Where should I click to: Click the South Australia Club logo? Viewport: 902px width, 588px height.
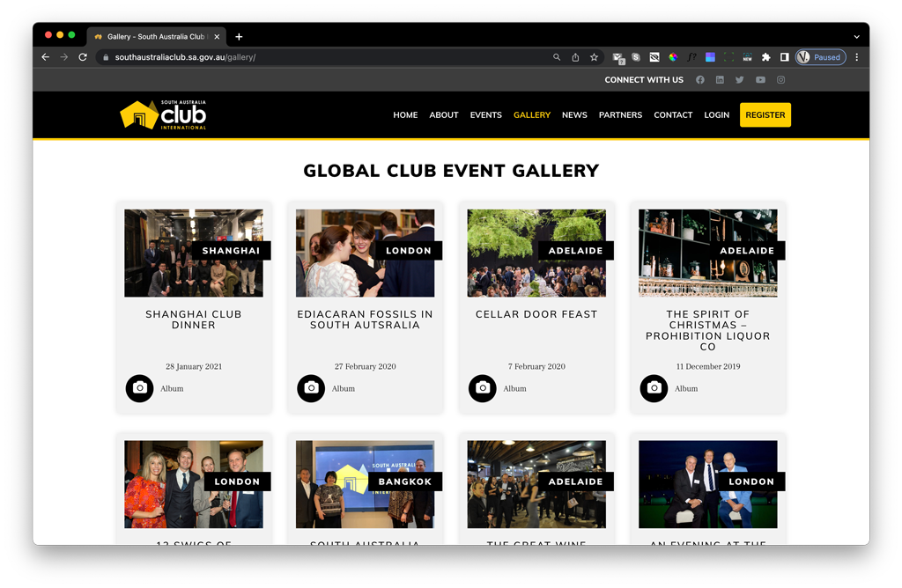pyautogui.click(x=163, y=115)
